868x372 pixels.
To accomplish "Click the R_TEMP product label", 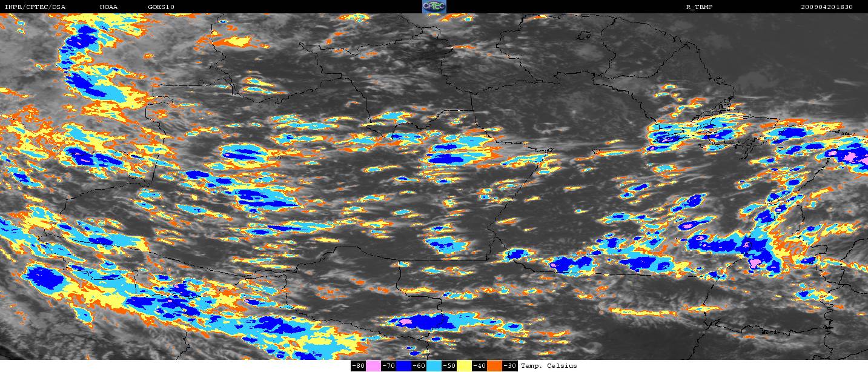I will click(699, 7).
